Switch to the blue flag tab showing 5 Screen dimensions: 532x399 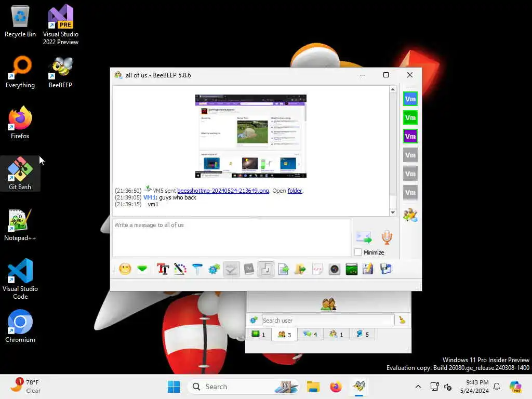(x=362, y=334)
